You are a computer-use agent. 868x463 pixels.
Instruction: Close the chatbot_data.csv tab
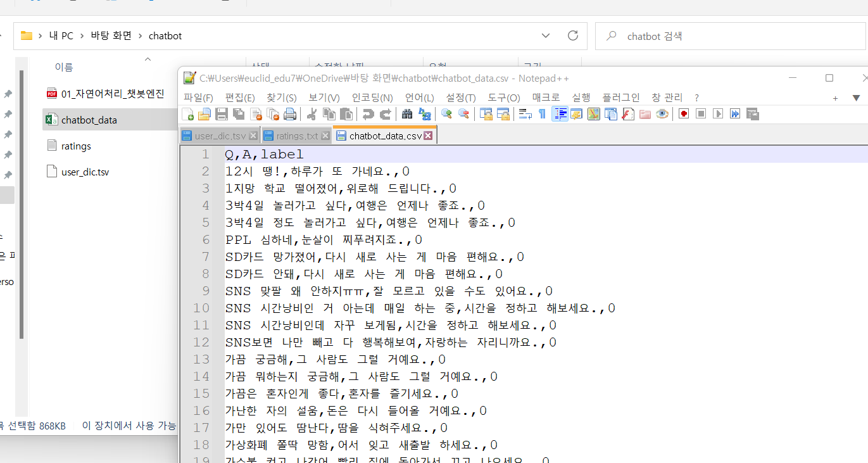pyautogui.click(x=428, y=136)
